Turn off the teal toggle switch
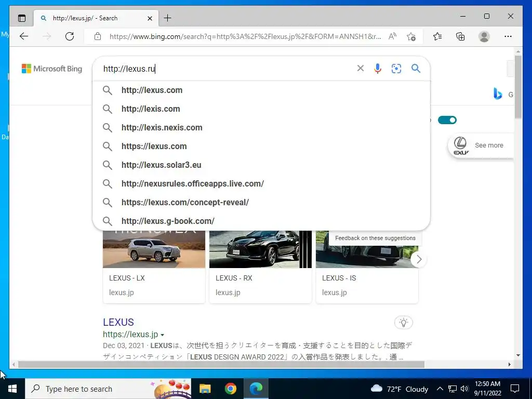532x399 pixels. (x=447, y=120)
